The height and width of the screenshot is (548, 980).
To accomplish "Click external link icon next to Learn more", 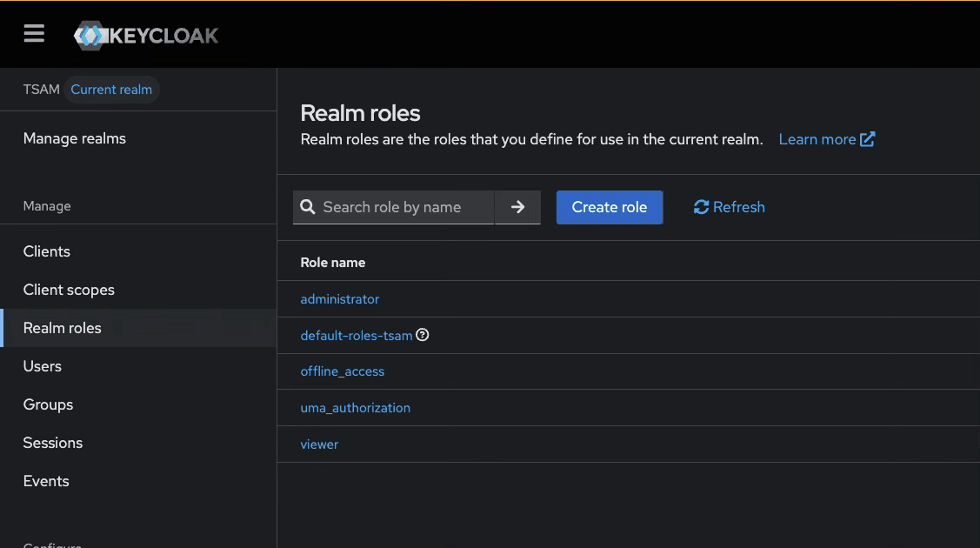I will tap(868, 139).
